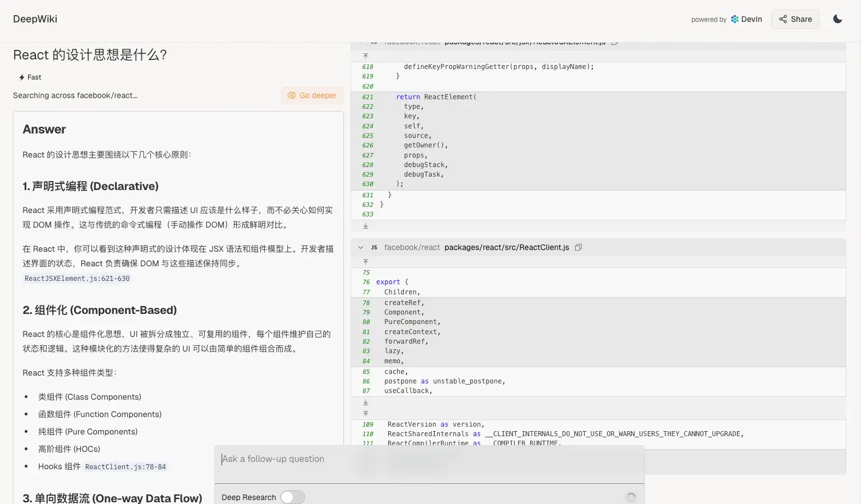Viewport: 861px width, 504px height.
Task: Collapse the ReactClient.js code panel chevron
Action: (361, 247)
